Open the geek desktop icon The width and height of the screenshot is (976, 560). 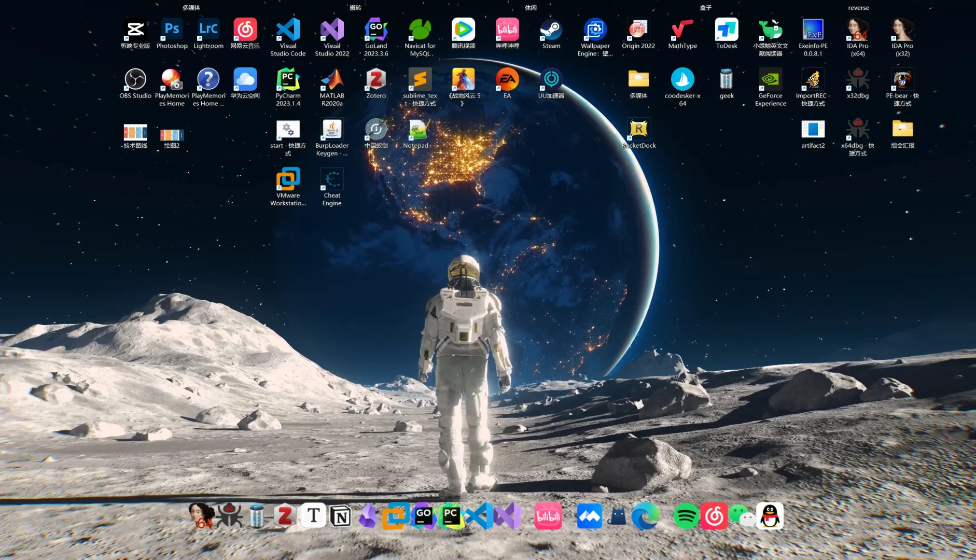(x=727, y=83)
